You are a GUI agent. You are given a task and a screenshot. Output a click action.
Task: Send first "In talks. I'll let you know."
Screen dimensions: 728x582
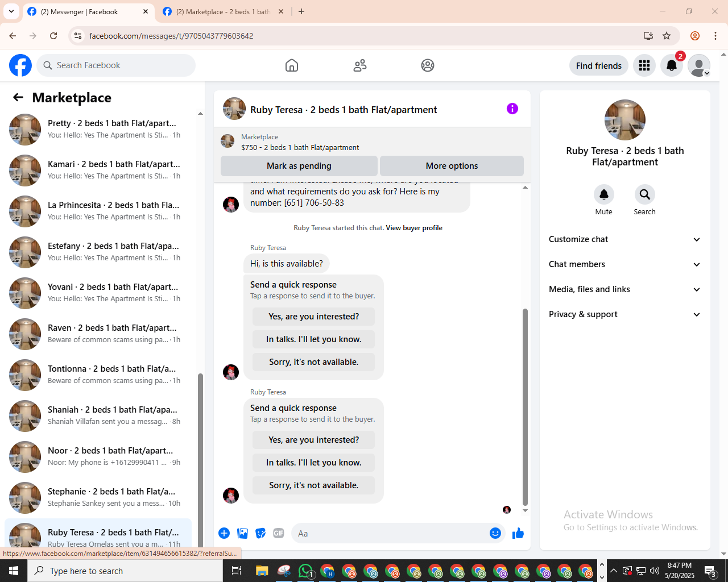314,339
